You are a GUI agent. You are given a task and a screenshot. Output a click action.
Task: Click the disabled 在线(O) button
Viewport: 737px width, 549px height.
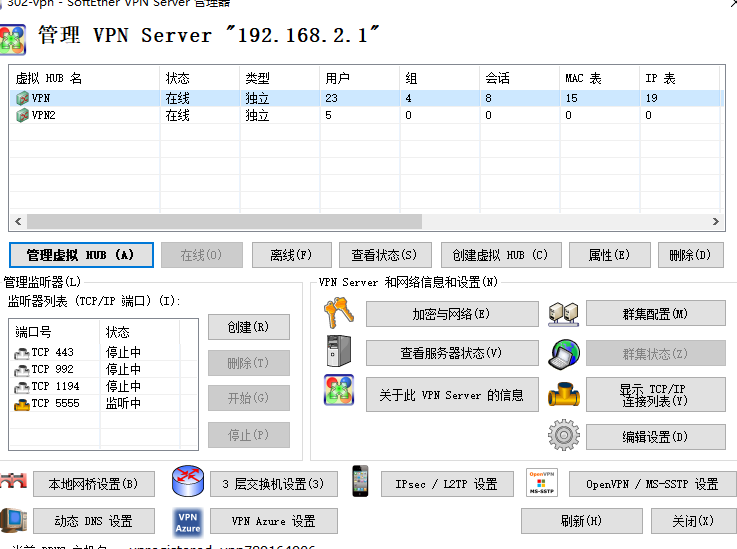click(202, 255)
